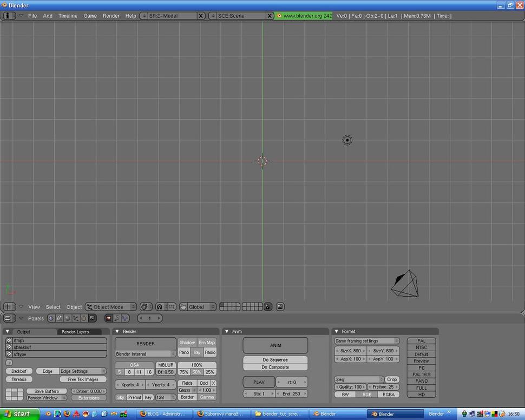Select the Scene context icon in Panels header
Screen dimensions: 525x420
pyautogui.click(x=93, y=318)
